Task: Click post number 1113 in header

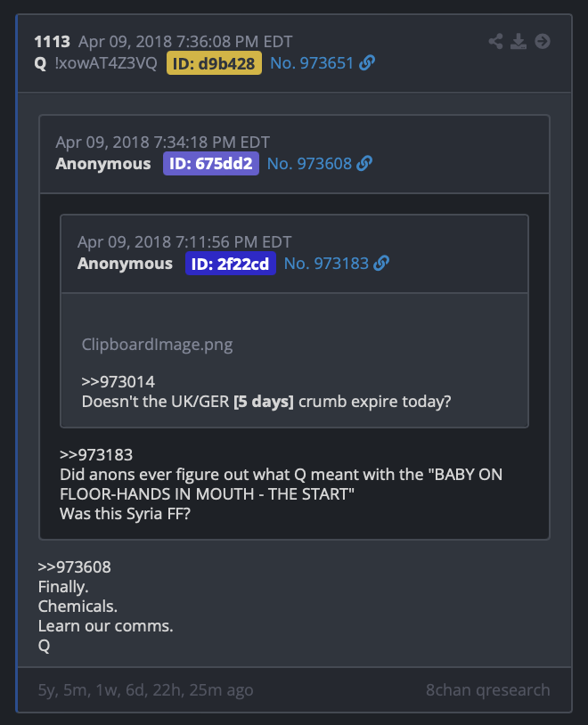Action: click(x=52, y=42)
